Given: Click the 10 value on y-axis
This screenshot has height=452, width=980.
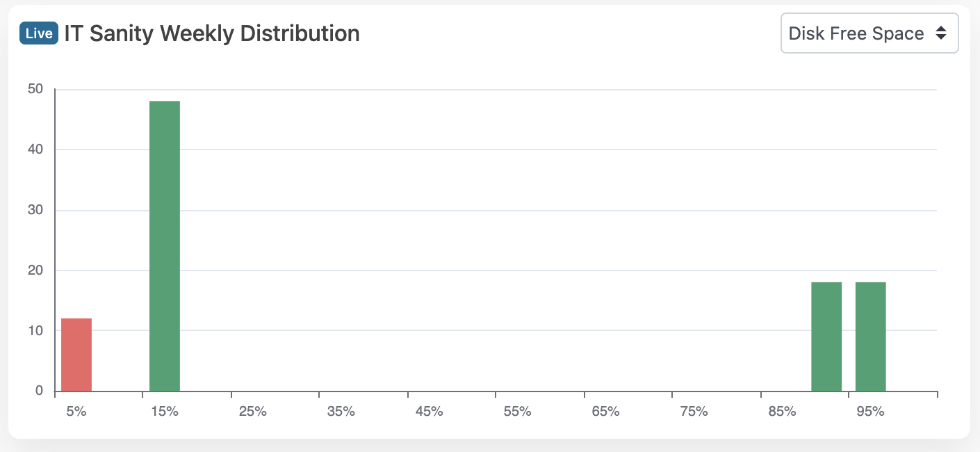Looking at the screenshot, I should (x=35, y=330).
